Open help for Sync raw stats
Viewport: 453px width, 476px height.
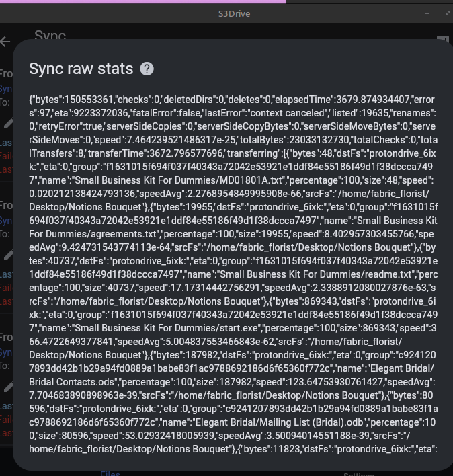[x=147, y=69]
